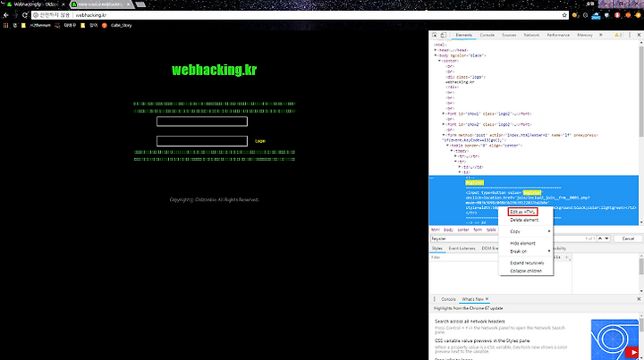
Task: Collapse the body node in DOM tree
Action: [x=436, y=55]
